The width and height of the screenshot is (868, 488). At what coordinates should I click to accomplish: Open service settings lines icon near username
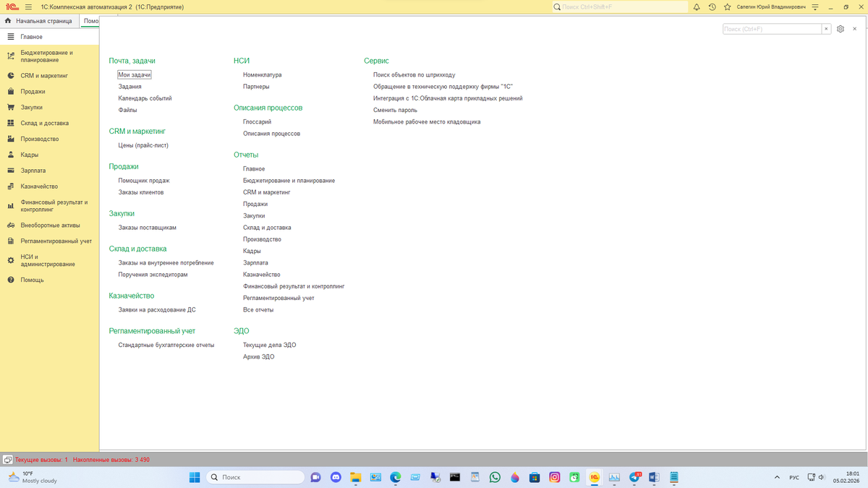point(815,7)
